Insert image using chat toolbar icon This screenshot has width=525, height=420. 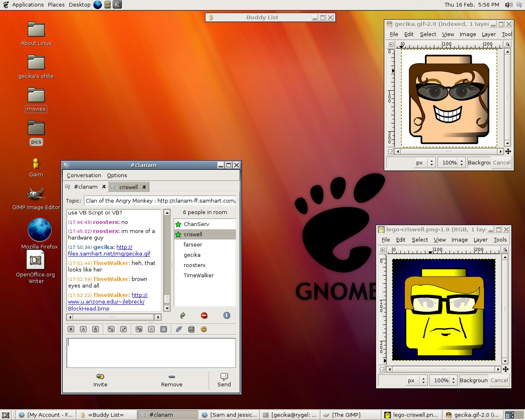191,329
